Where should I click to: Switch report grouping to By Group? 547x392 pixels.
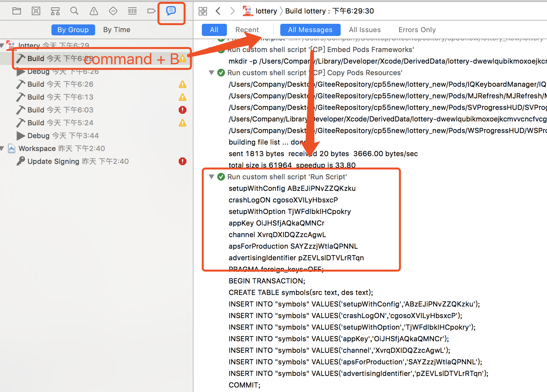[73, 30]
